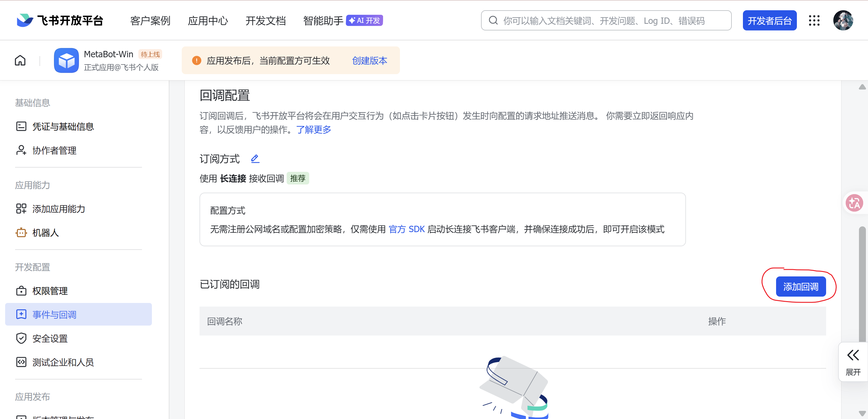This screenshot has width=868, height=419.
Task: Click the 创建版本 link
Action: pyautogui.click(x=370, y=61)
